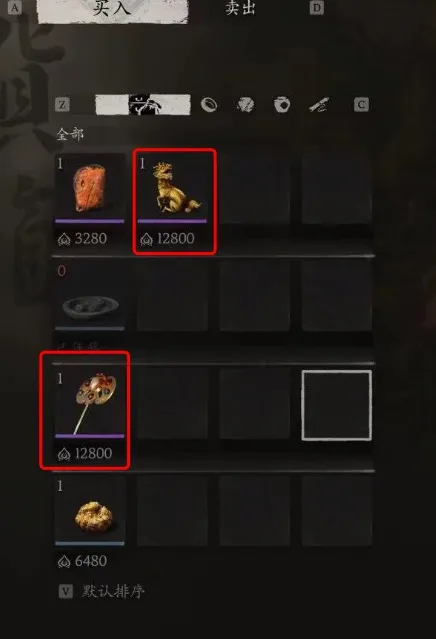This screenshot has width=436, height=639.
Task: Click the C key next-category icon
Action: point(361,105)
